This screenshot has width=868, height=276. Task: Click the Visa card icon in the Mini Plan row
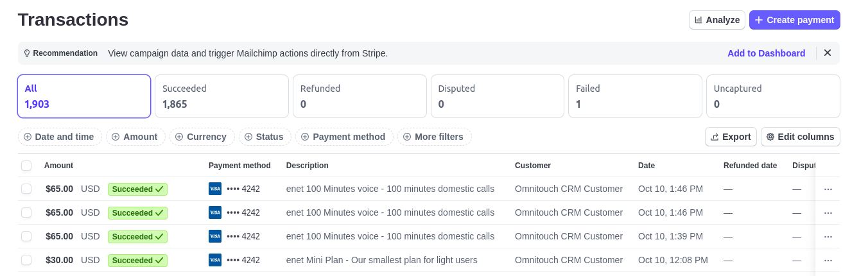tap(215, 260)
